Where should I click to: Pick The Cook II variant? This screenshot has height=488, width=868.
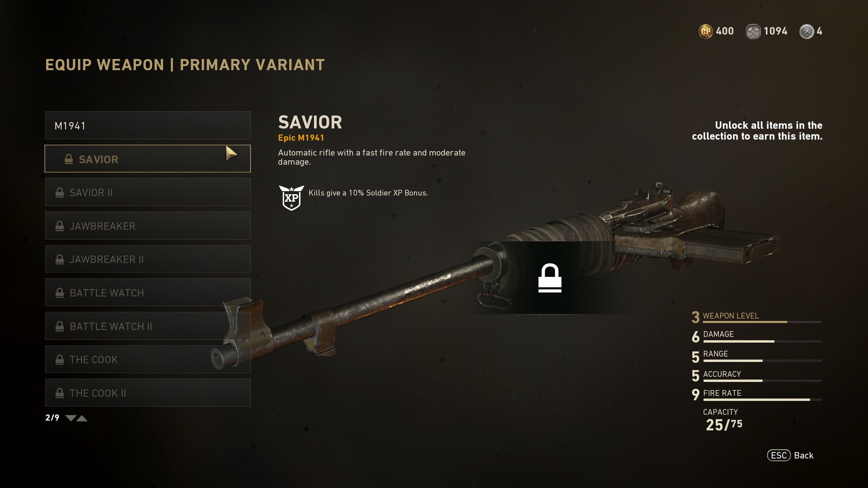coord(148,393)
